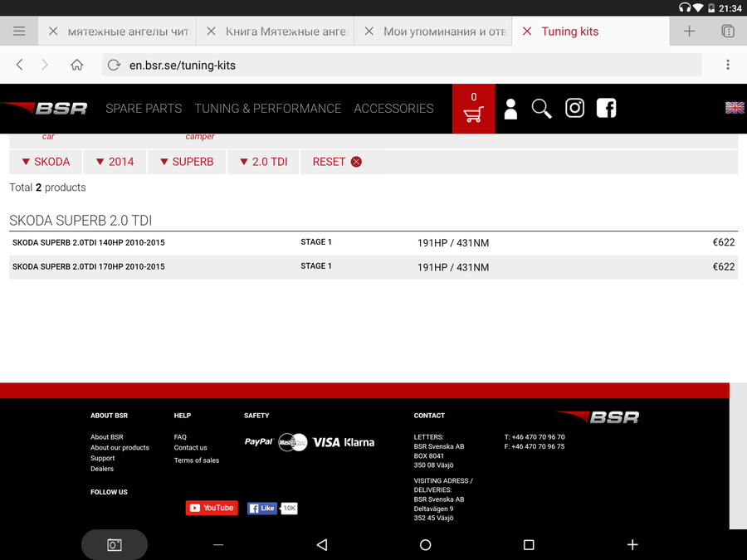Go back to previous page
The height and width of the screenshot is (560, 747).
(x=20, y=65)
